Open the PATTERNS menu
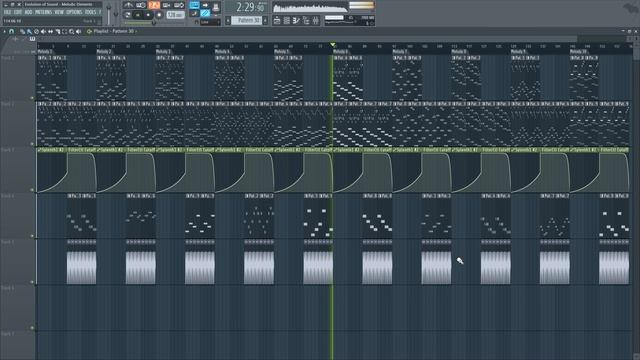This screenshot has width=640, height=360. click(43, 12)
